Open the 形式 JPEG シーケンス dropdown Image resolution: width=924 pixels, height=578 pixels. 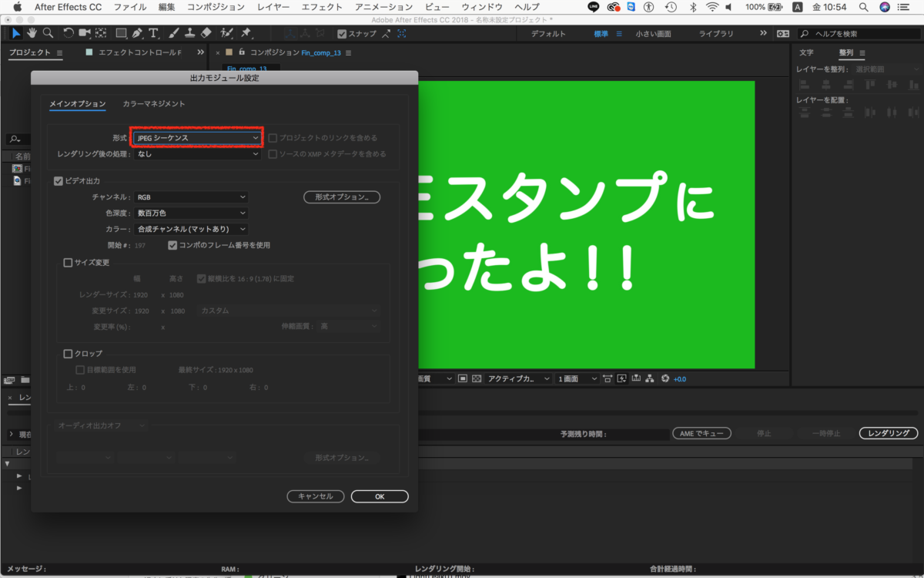[x=197, y=138]
